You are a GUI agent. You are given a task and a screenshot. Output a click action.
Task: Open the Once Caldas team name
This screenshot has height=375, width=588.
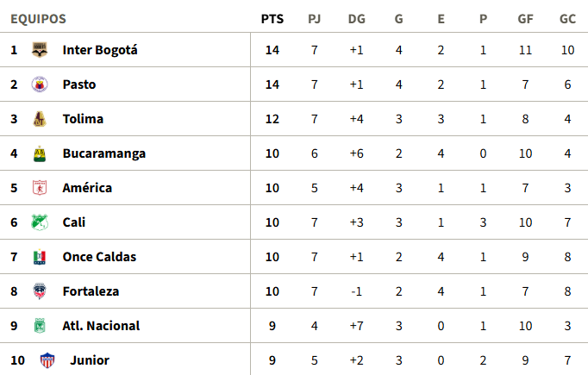(99, 257)
